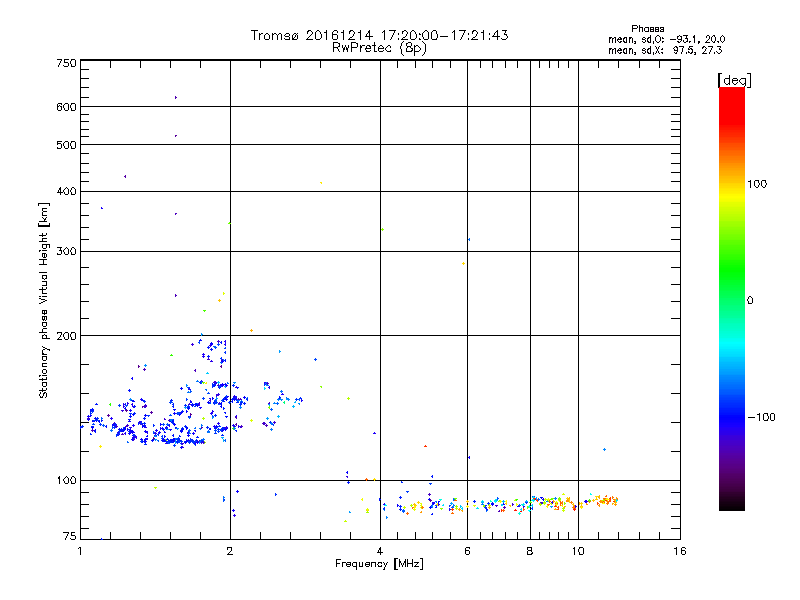Click the 'RwPretec (8p)' subtitle
The width and height of the screenshot is (800, 600).
coord(379,48)
